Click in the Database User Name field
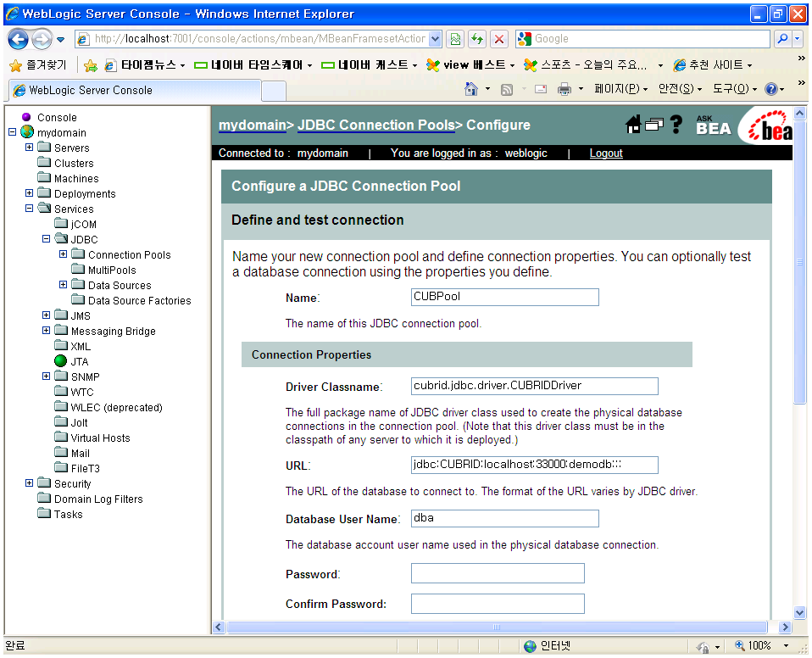 505,519
